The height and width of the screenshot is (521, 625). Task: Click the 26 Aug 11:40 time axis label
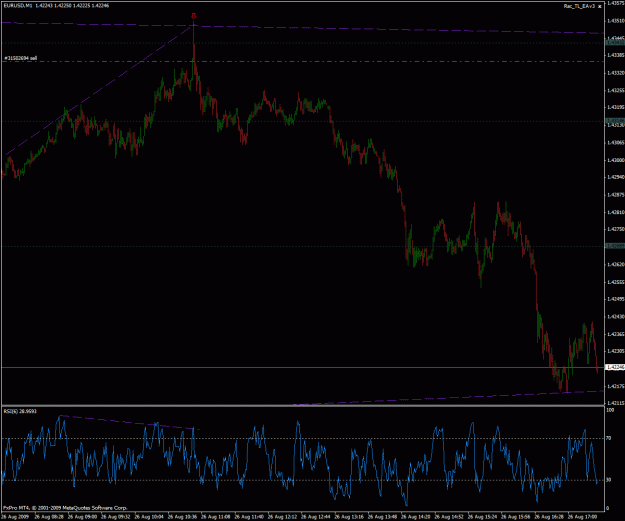coord(250,517)
